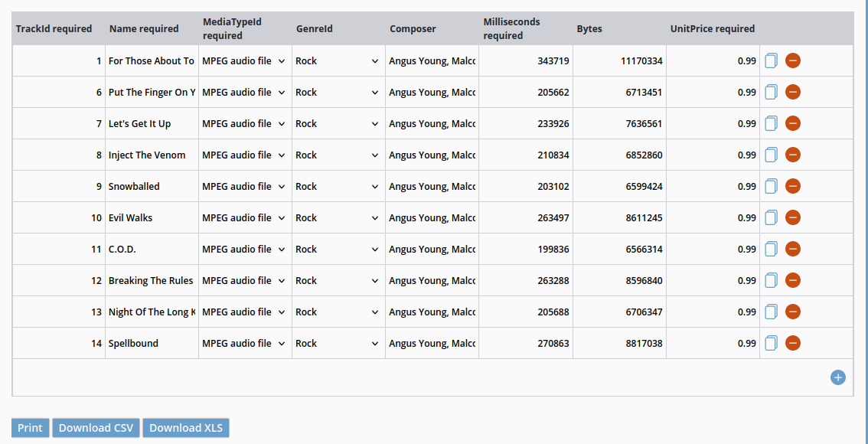Open MediaTypeId dropdown for track 1
Image resolution: width=868 pixels, height=444 pixels.
pos(245,61)
